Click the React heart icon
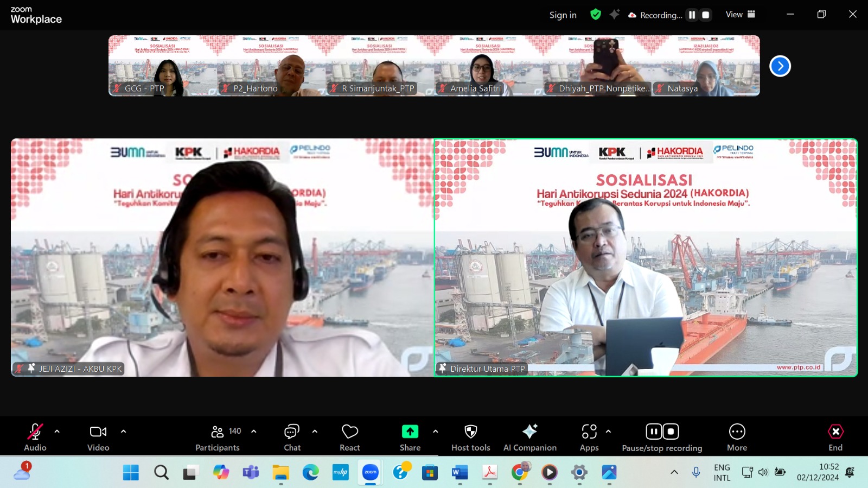Screen dimensions: 868x488 click(350, 437)
